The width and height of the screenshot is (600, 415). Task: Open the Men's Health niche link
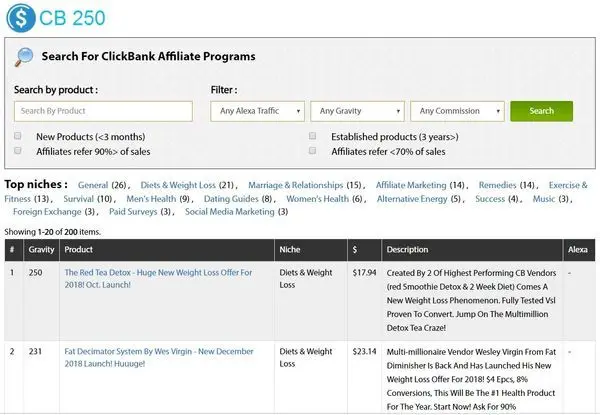coord(151,199)
